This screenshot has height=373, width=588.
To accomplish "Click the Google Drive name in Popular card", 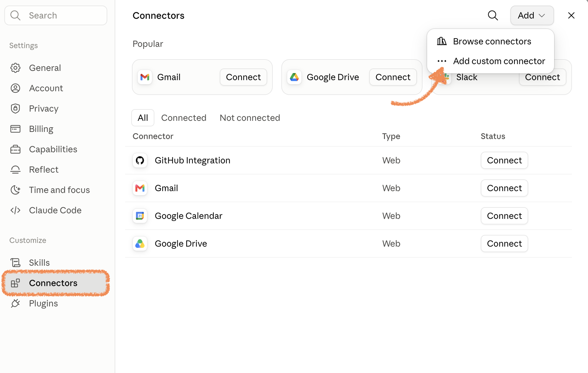I will [333, 77].
